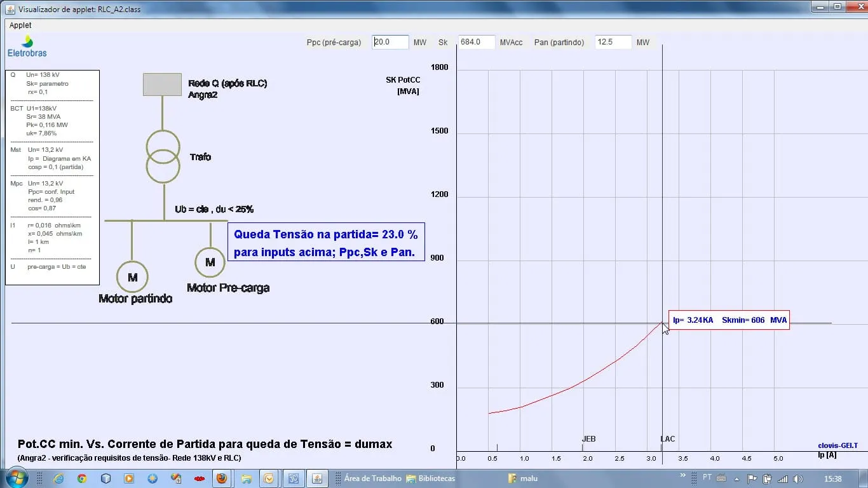Click the "Pot.CC min. Vs. Corrente de Partida" heading
The image size is (868, 488).
point(205,444)
